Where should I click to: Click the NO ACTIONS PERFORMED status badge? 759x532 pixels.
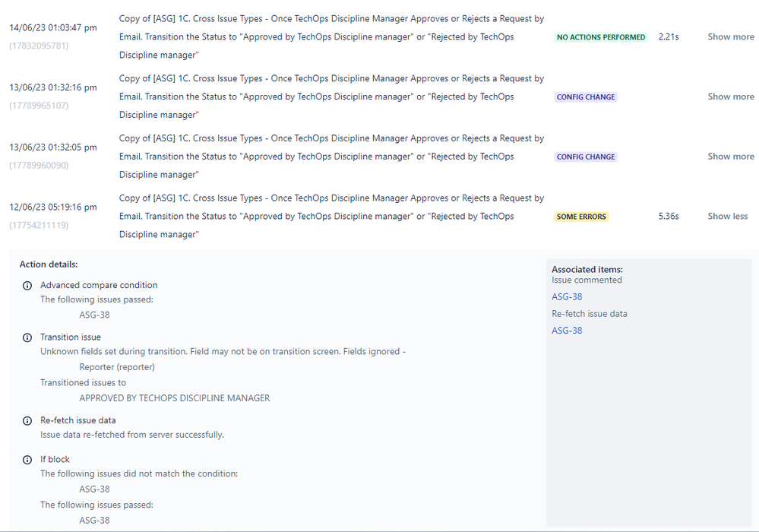click(x=601, y=36)
